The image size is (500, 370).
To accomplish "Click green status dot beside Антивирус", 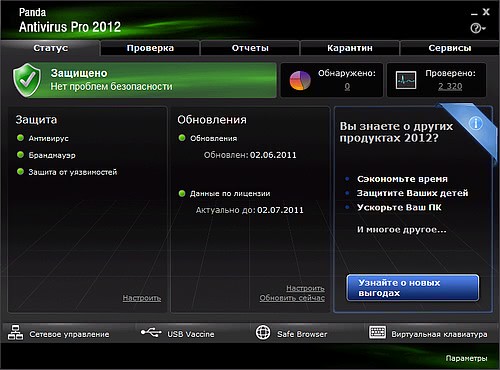I will [x=20, y=138].
